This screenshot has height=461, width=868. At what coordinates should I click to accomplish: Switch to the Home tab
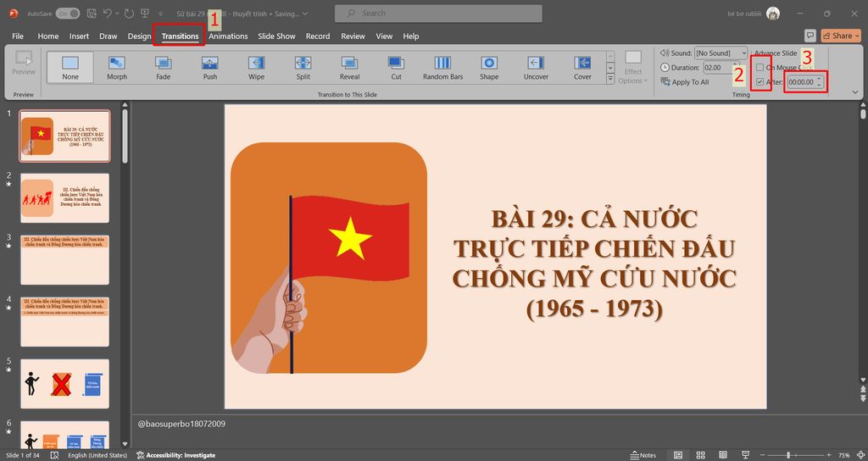48,36
